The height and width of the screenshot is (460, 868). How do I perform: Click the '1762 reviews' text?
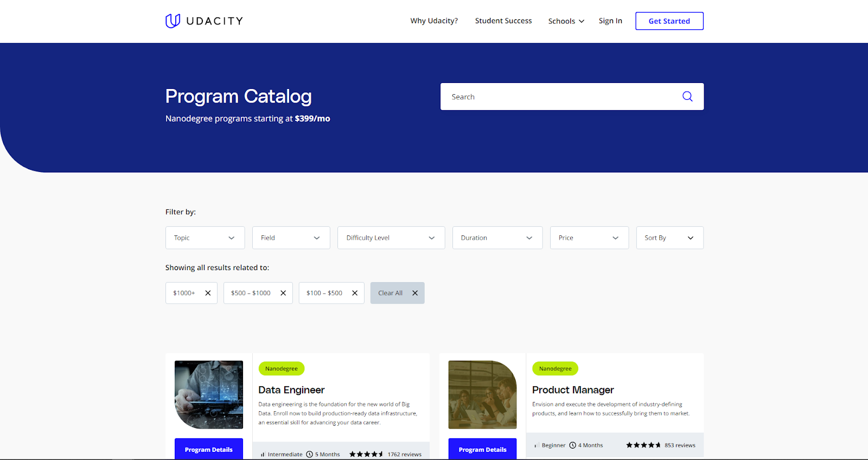(404, 454)
